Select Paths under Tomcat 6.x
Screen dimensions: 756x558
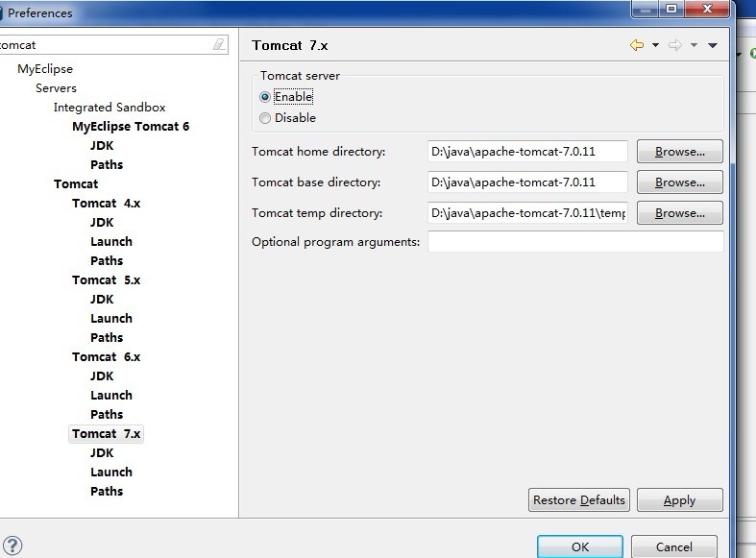(107, 414)
